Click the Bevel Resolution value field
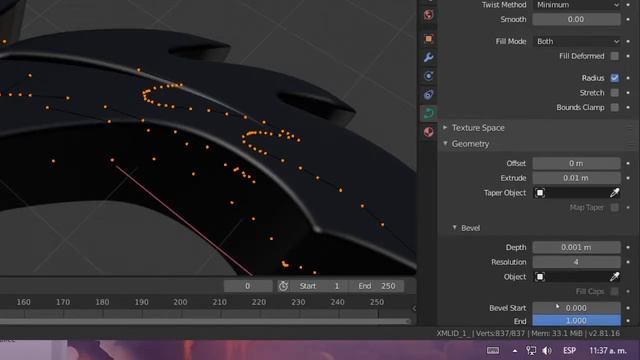The image size is (640, 360). pos(576,262)
